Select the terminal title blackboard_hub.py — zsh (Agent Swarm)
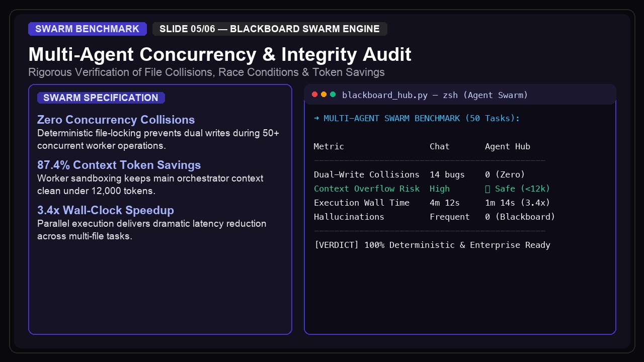The height and width of the screenshot is (362, 644). point(435,95)
